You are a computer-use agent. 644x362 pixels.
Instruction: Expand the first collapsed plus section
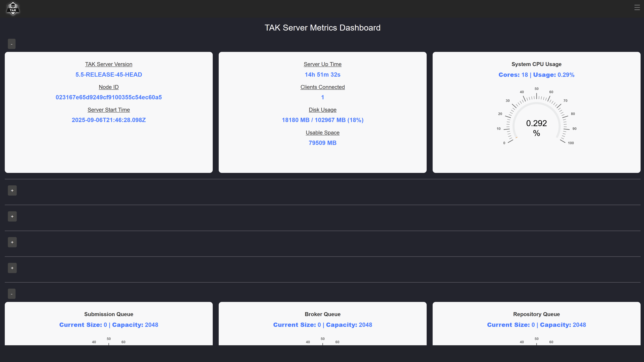[x=12, y=190]
